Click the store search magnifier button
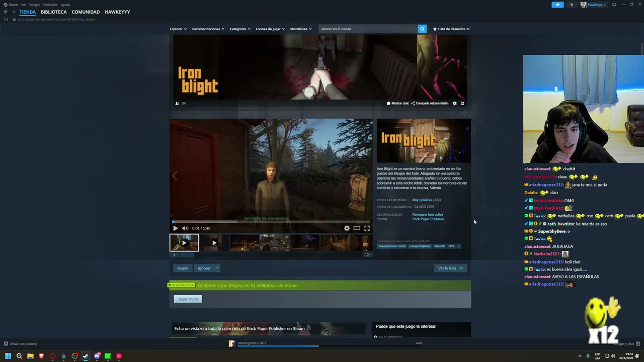This screenshot has width=644, height=362. click(x=422, y=29)
